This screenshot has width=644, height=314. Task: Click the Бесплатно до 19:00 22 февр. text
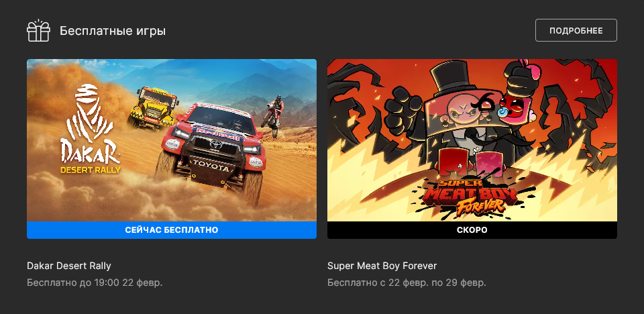95,282
